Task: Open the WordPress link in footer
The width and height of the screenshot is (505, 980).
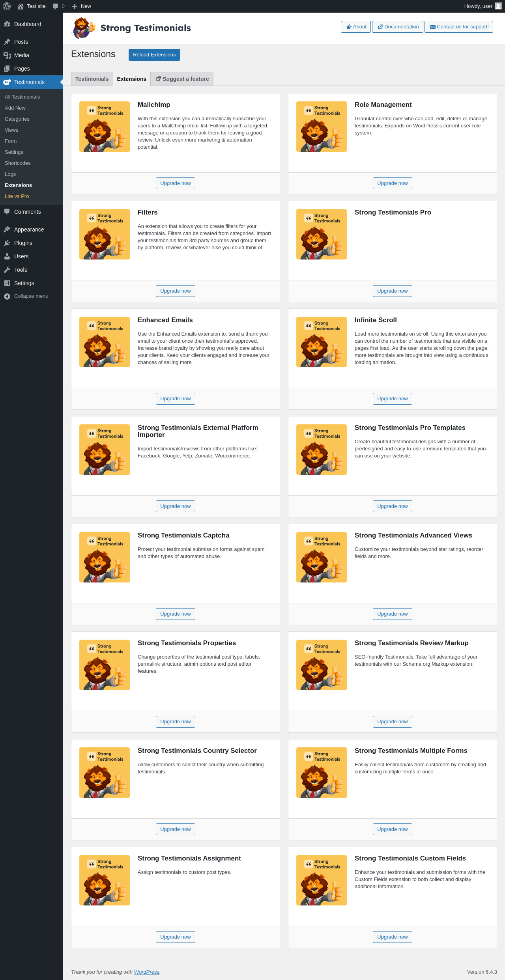Action: pyautogui.click(x=147, y=972)
